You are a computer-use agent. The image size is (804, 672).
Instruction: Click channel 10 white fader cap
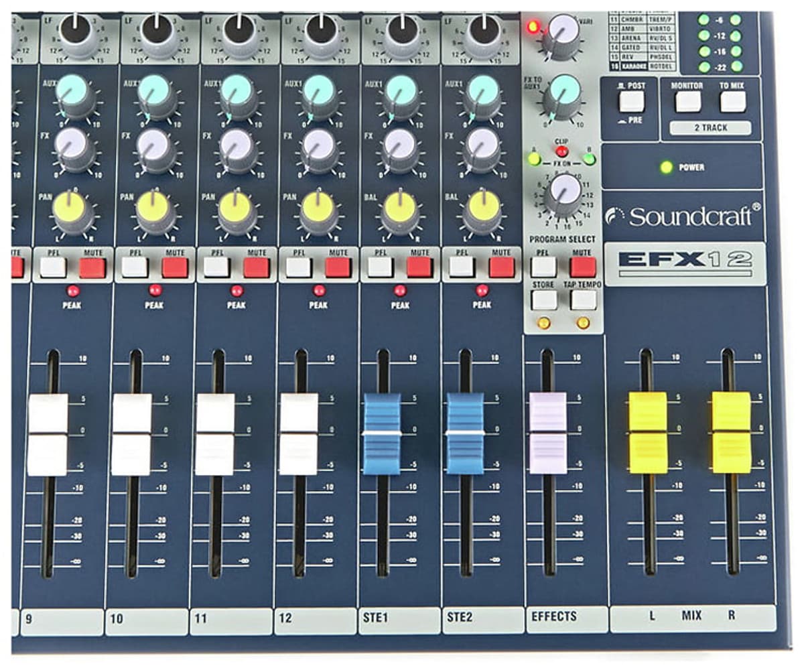coord(131,435)
